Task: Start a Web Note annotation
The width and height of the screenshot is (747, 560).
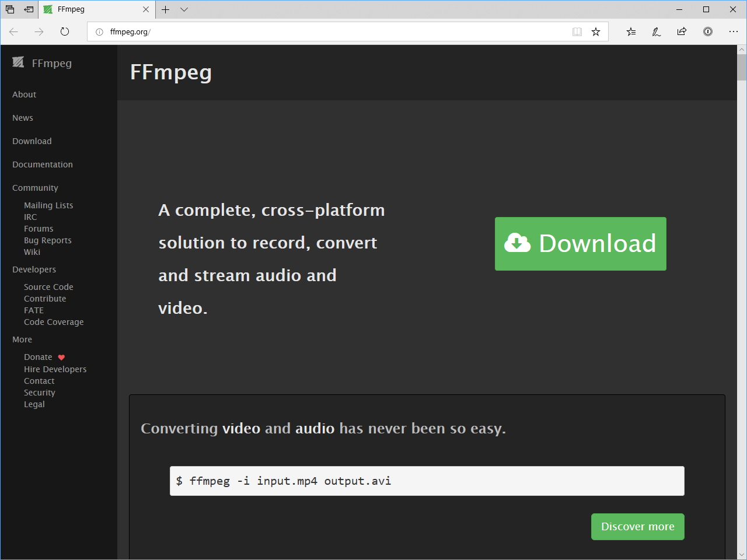Action: [x=656, y=32]
